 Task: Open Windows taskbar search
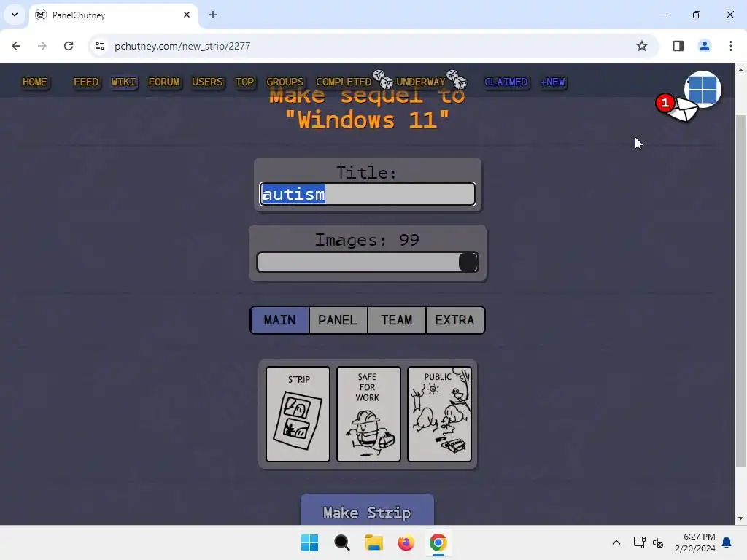pyautogui.click(x=341, y=542)
